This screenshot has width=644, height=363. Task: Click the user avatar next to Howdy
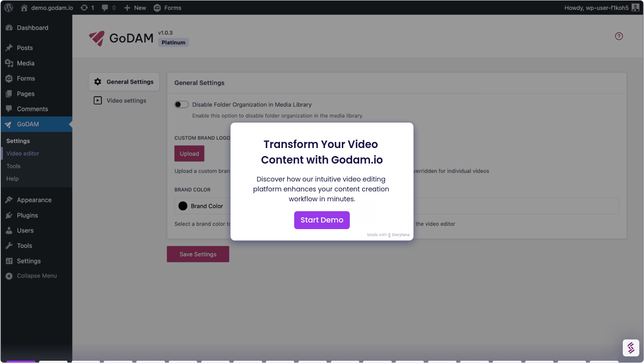(x=635, y=8)
